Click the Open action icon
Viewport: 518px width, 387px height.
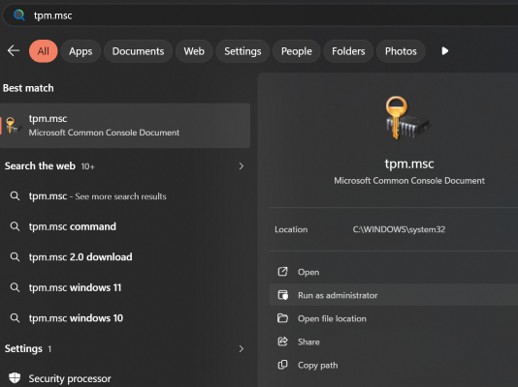pos(283,272)
